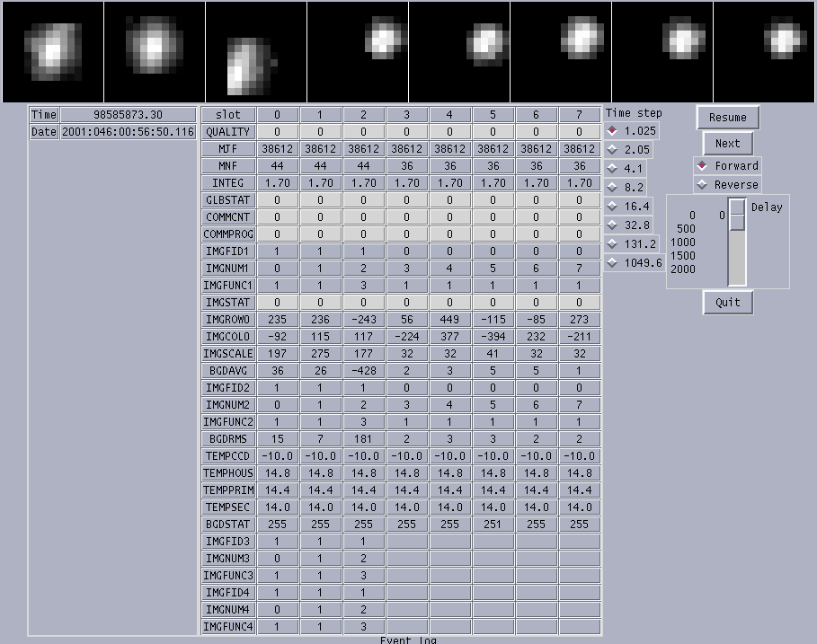817x644 pixels.
Task: Click the BGDSTAT value 251
Action: pos(493,525)
